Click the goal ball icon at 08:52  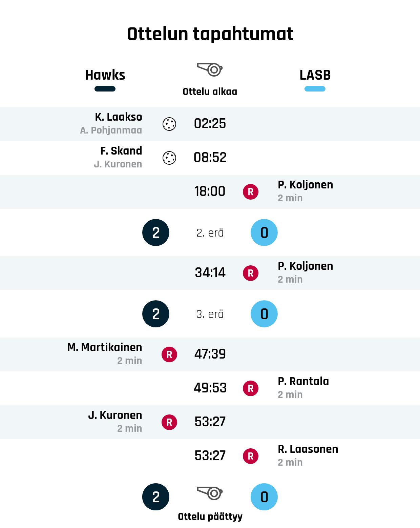point(169,158)
